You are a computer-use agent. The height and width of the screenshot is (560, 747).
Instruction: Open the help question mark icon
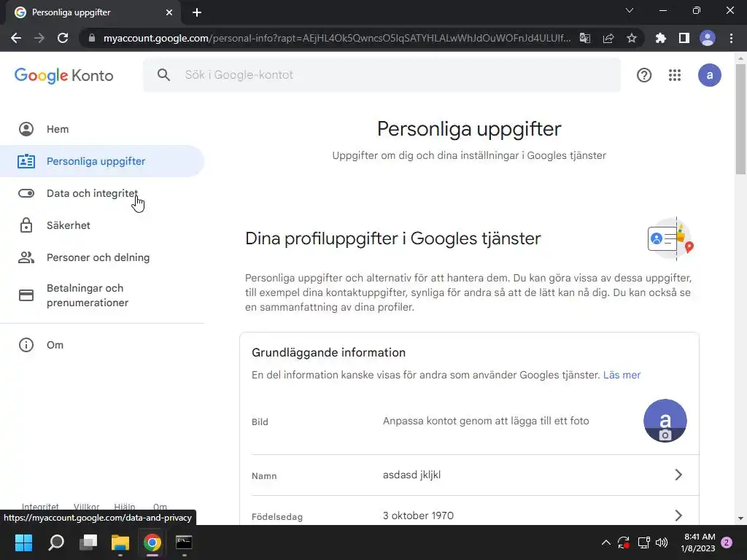(644, 75)
